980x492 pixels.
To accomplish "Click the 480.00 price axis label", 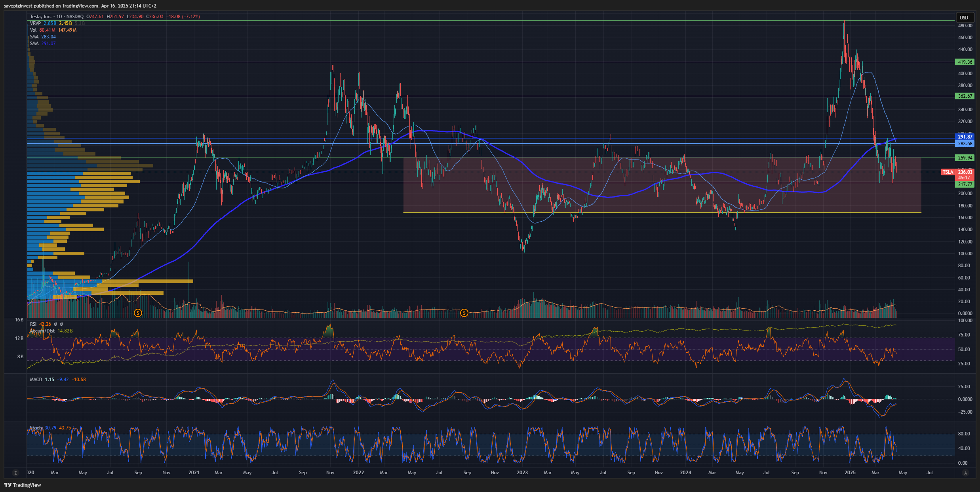I will point(965,26).
